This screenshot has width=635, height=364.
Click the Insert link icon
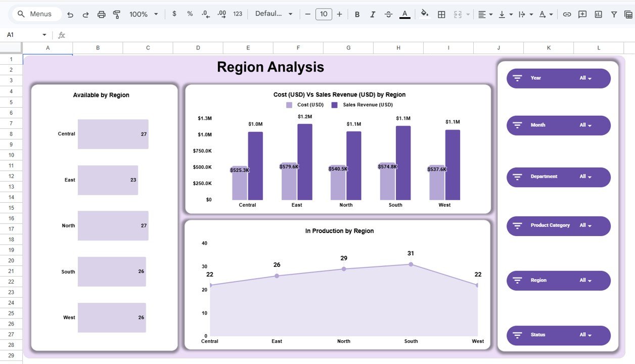(567, 14)
